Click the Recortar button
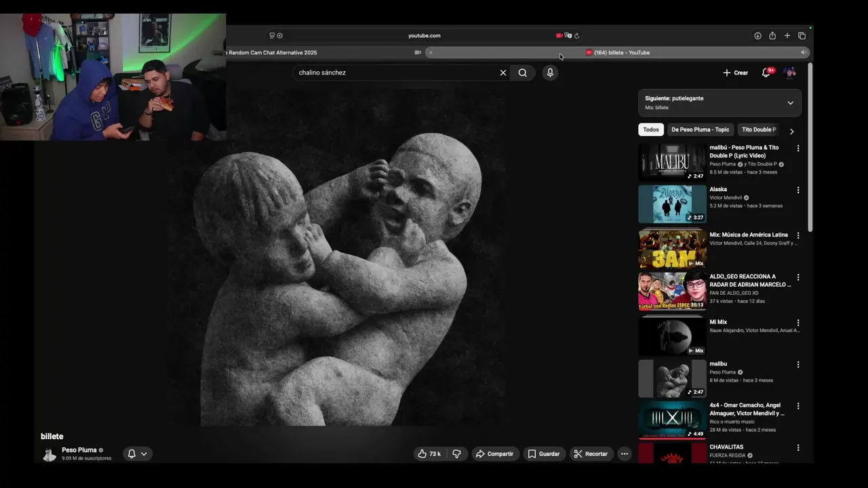 (591, 453)
